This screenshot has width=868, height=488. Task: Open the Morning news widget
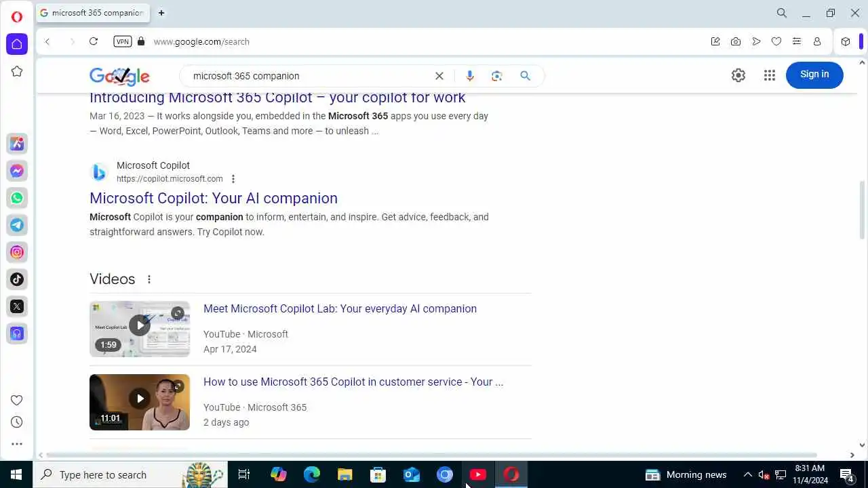pos(686,474)
